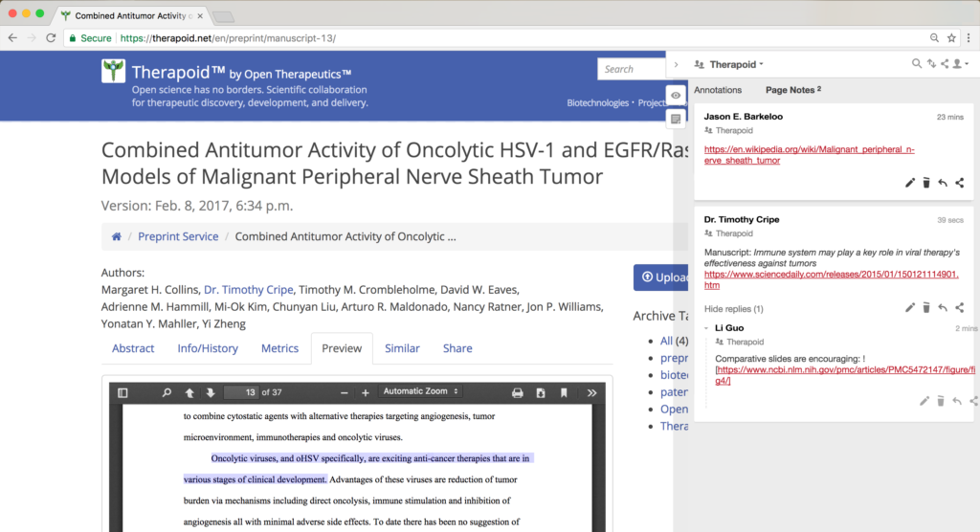Go to home via breadcrumb house icon
980x532 pixels.
coord(116,236)
